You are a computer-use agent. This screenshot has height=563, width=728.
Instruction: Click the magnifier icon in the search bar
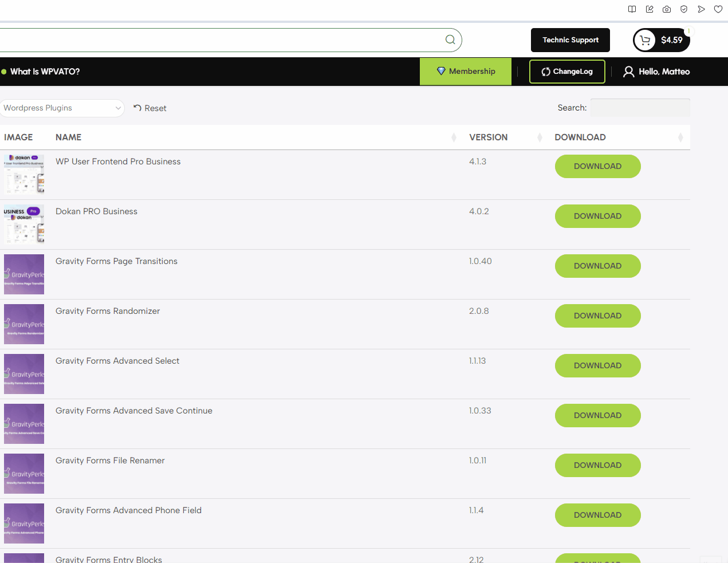point(450,40)
